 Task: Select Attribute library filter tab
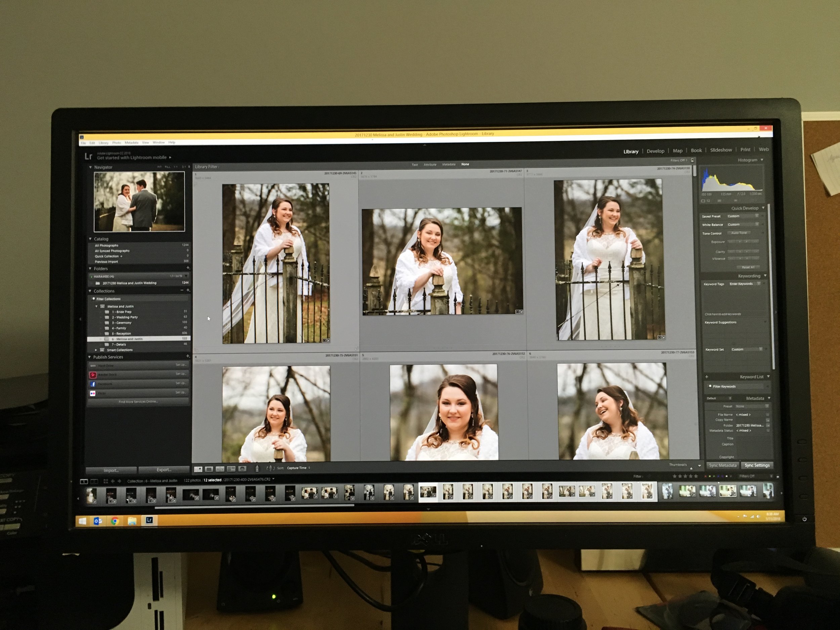click(x=430, y=164)
